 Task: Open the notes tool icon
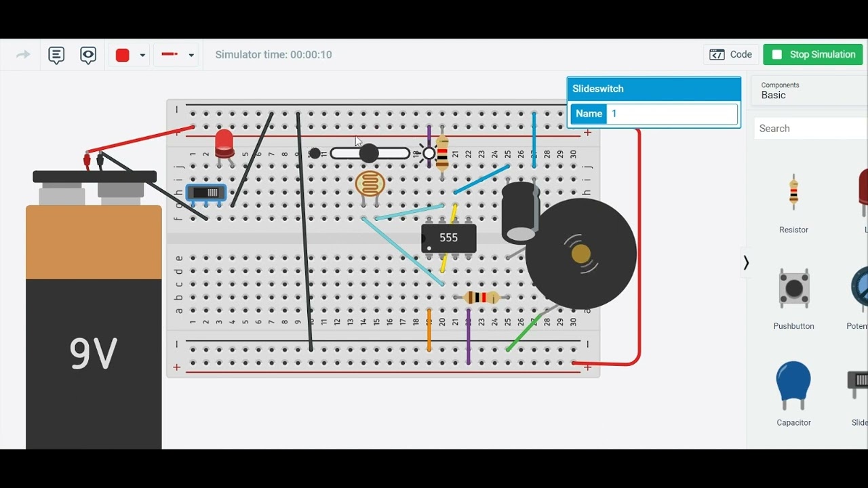[x=56, y=55]
